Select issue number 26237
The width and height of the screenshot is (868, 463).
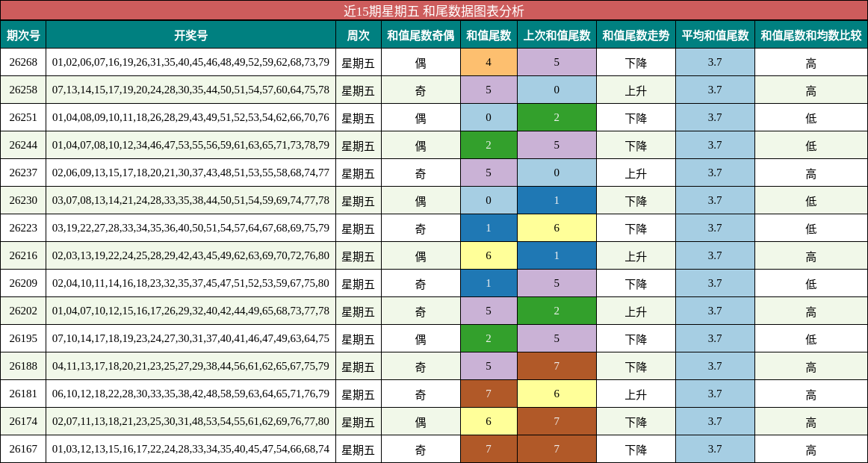(x=23, y=173)
